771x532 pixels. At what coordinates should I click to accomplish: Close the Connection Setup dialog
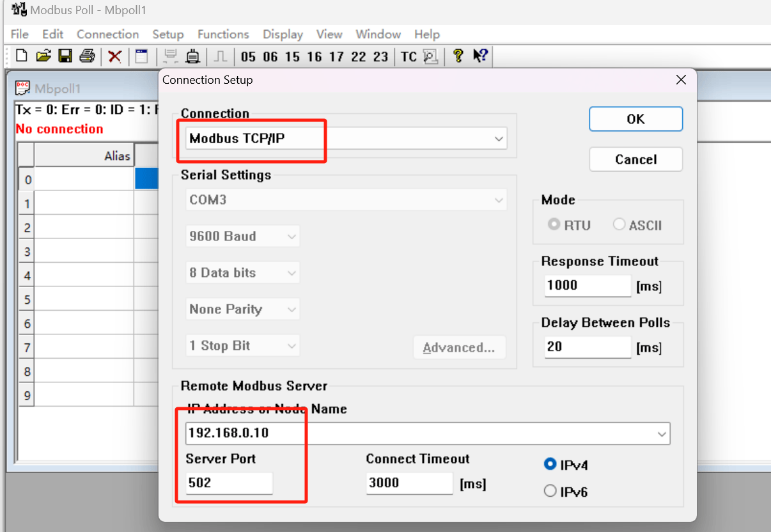coord(681,80)
